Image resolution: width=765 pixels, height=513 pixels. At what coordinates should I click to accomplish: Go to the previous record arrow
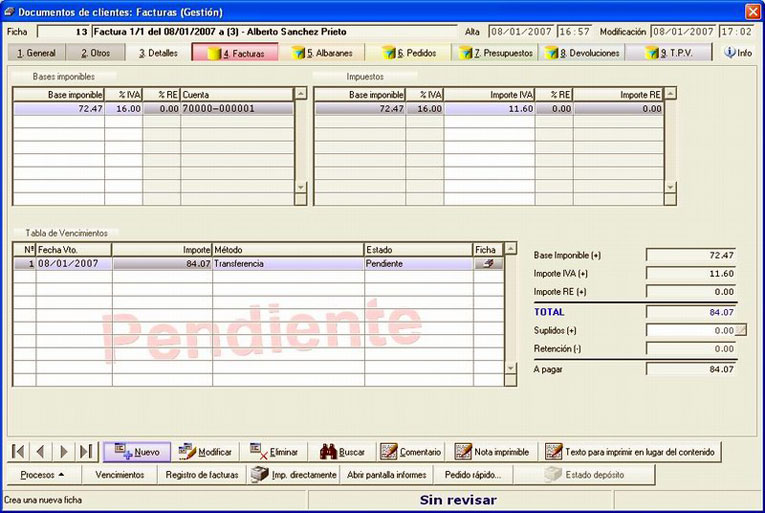pyautogui.click(x=40, y=451)
